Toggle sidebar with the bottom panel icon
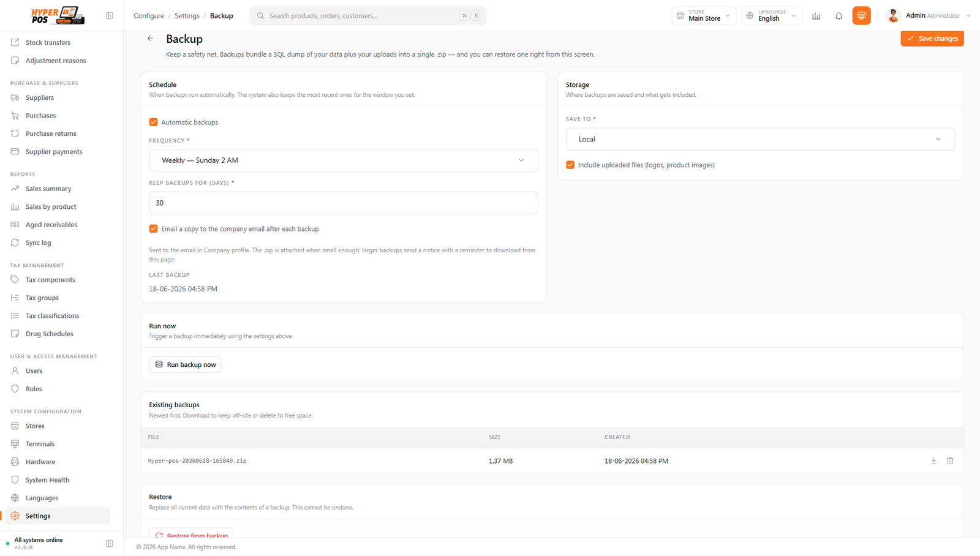This screenshot has height=556, width=980. pos(110,543)
